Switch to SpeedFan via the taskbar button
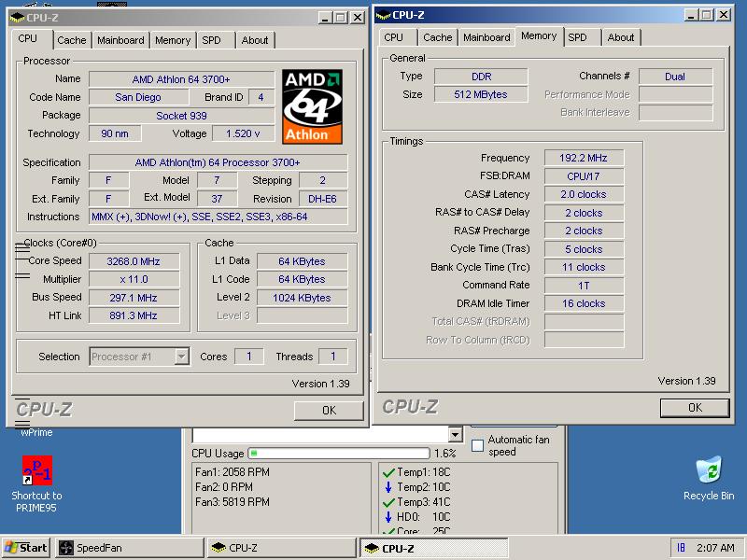This screenshot has width=747, height=560. pyautogui.click(x=129, y=548)
